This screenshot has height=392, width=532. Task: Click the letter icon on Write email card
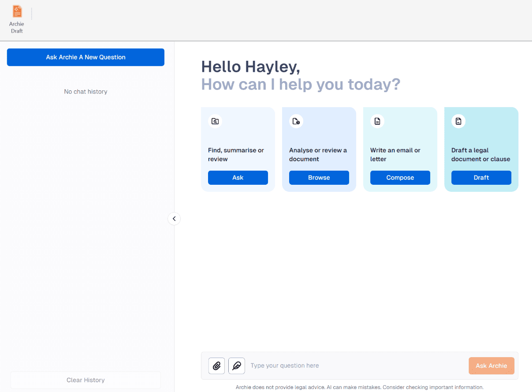click(377, 121)
